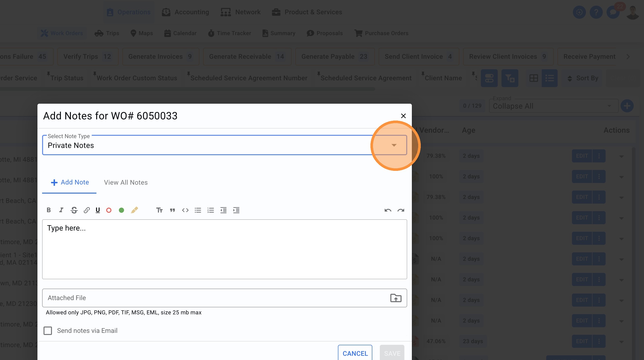The image size is (644, 360).
Task: Create a numbered list
Action: click(x=211, y=210)
